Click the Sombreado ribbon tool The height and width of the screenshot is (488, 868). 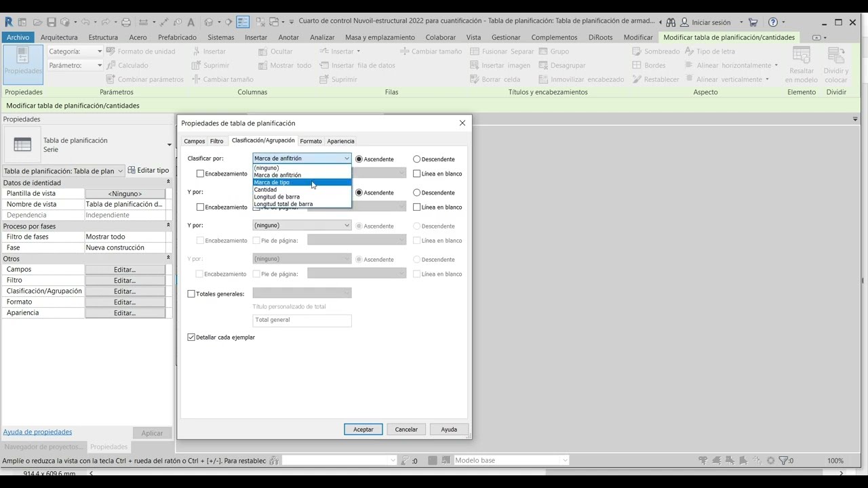coord(655,51)
